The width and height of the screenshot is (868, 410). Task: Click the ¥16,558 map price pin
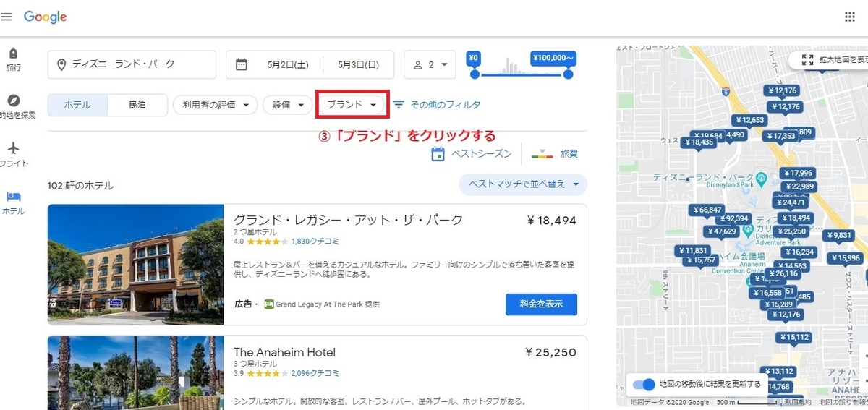click(767, 293)
